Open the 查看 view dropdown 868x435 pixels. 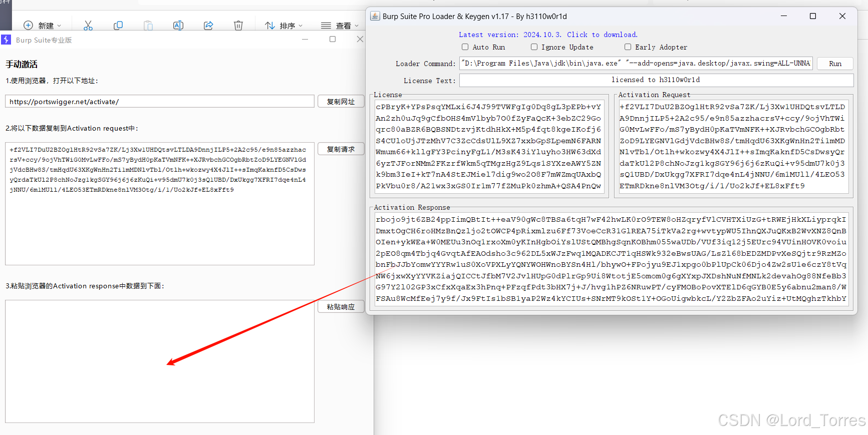(340, 26)
